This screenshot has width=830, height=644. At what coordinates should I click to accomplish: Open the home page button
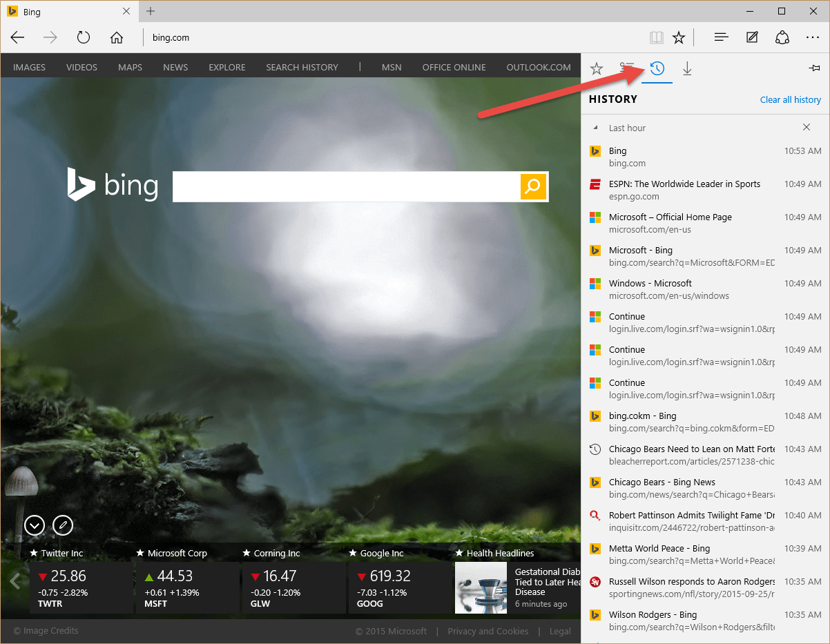pyautogui.click(x=117, y=37)
